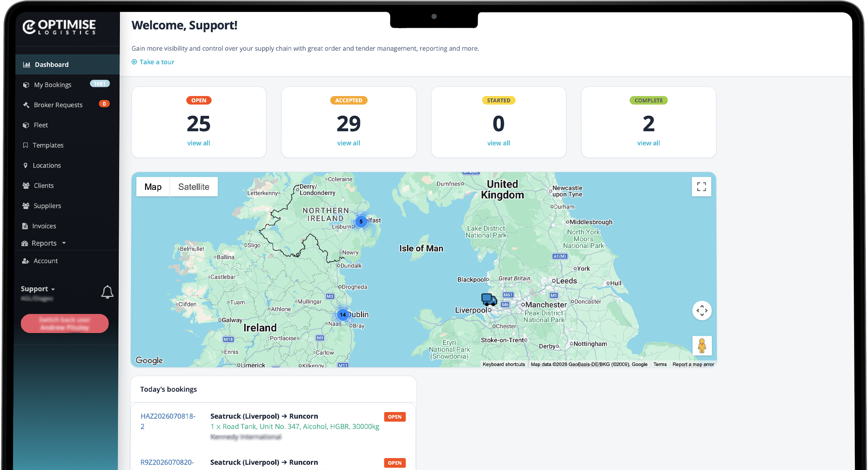
Task: Click the Clients people icon
Action: (26, 186)
